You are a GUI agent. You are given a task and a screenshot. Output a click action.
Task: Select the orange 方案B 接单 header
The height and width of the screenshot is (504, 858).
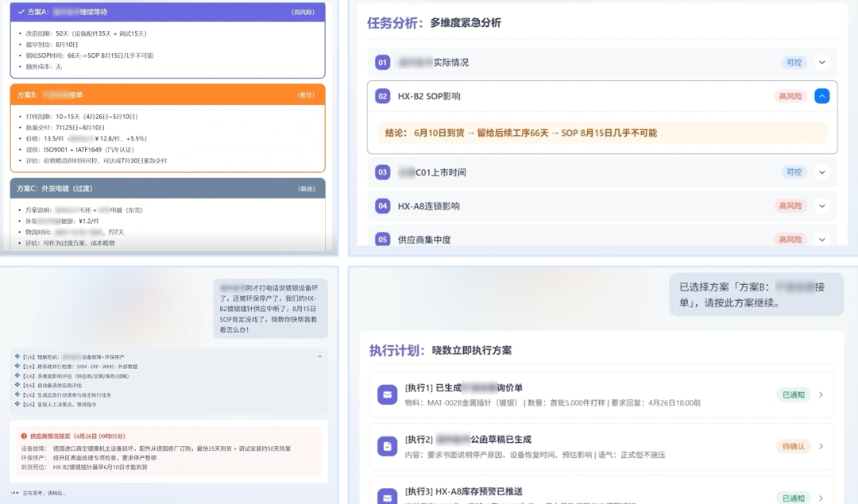coord(168,94)
